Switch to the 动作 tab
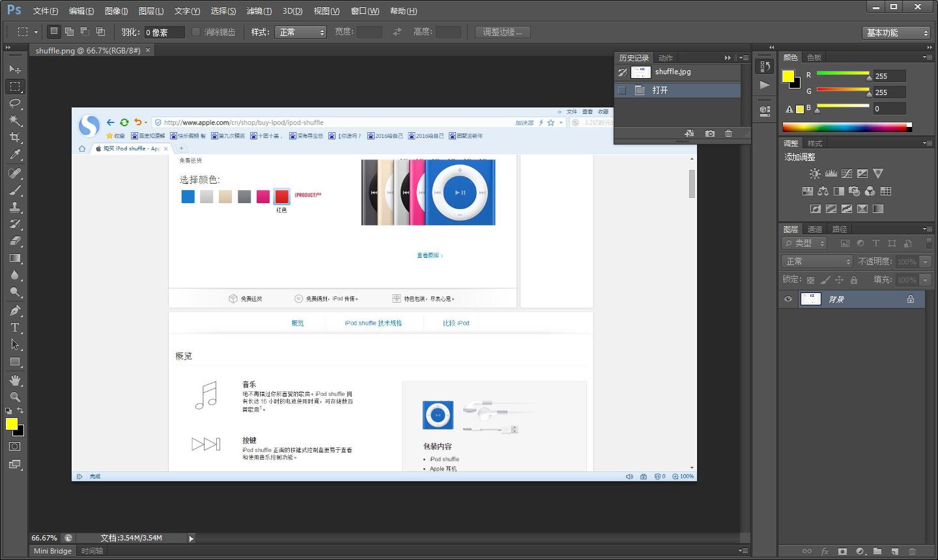Viewport: 938px width, 560px height. pos(666,58)
